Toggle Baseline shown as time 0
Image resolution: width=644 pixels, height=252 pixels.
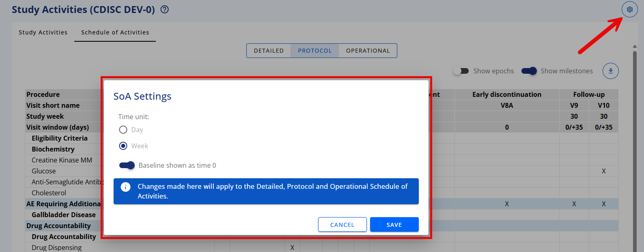127,165
